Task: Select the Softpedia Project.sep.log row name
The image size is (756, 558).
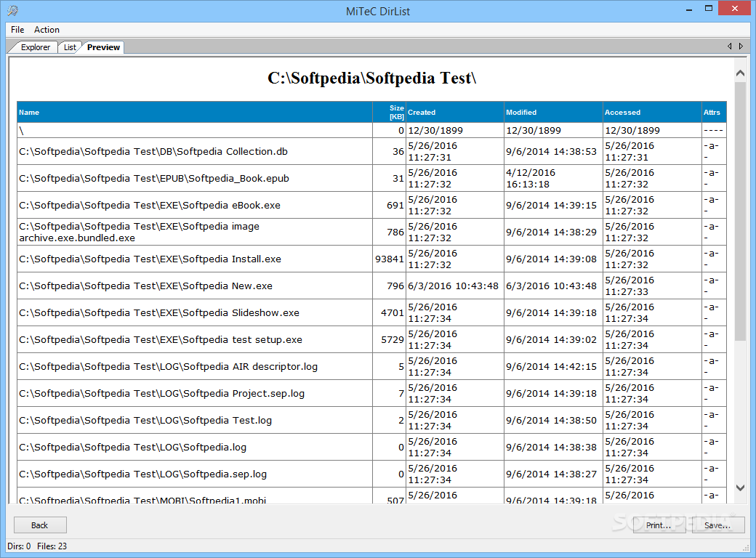Action: (162, 394)
